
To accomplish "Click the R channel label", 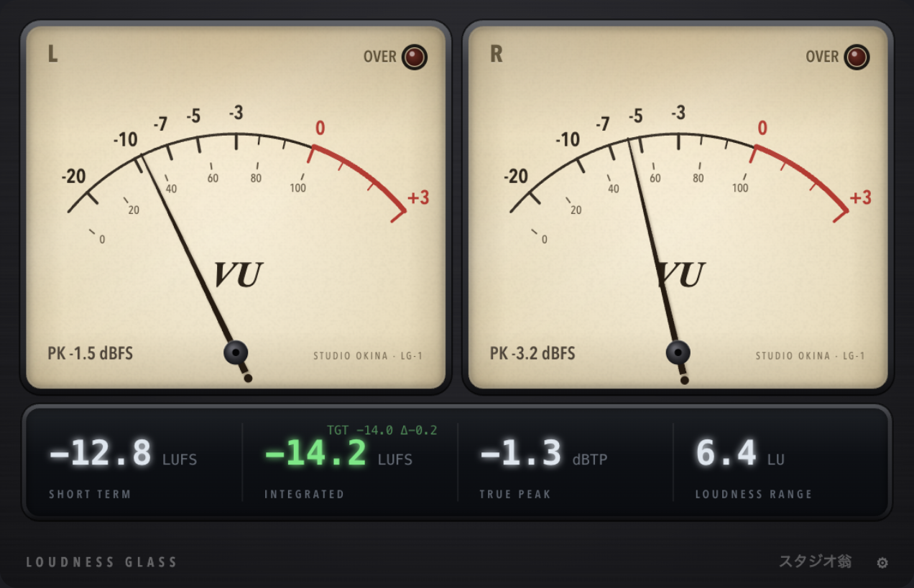I will click(x=496, y=54).
